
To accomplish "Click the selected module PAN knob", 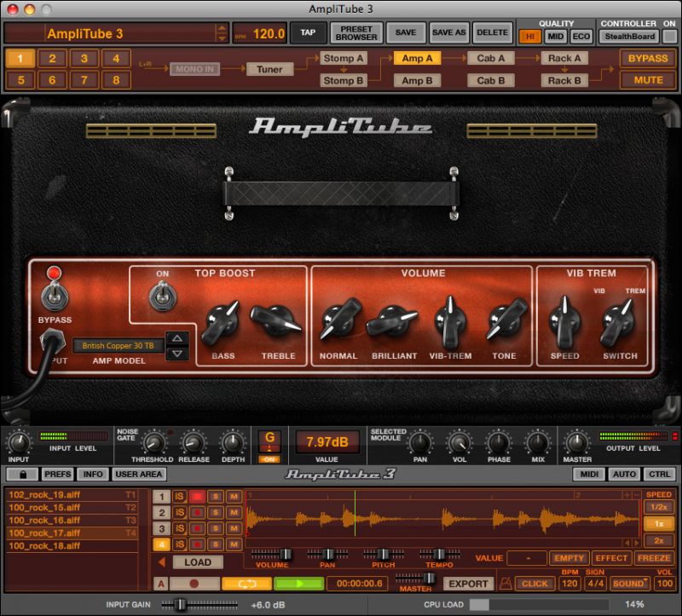I will [419, 442].
